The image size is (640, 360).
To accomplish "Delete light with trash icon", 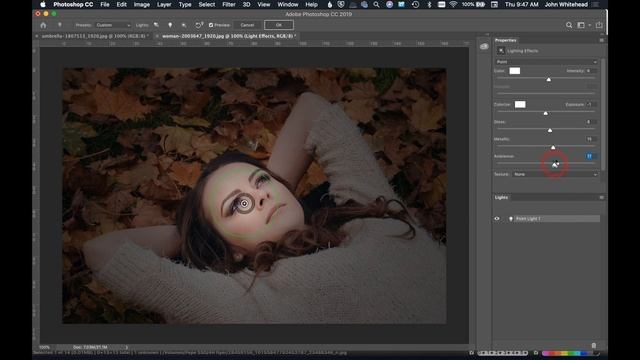I will pyautogui.click(x=593, y=345).
